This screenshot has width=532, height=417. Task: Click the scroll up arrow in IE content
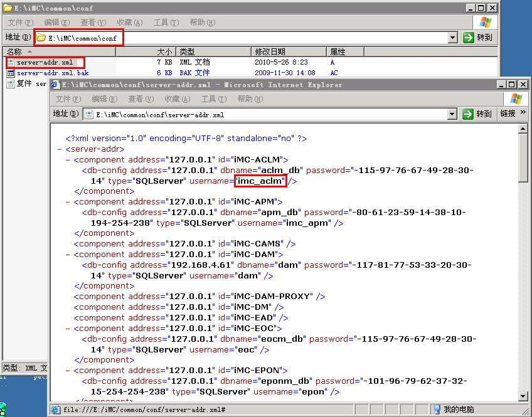tap(523, 129)
